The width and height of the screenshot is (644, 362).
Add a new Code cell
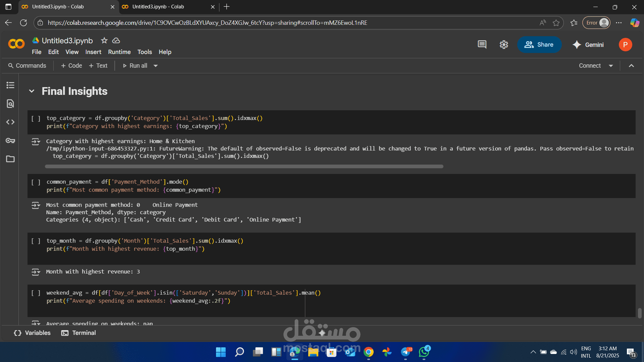tap(71, 66)
